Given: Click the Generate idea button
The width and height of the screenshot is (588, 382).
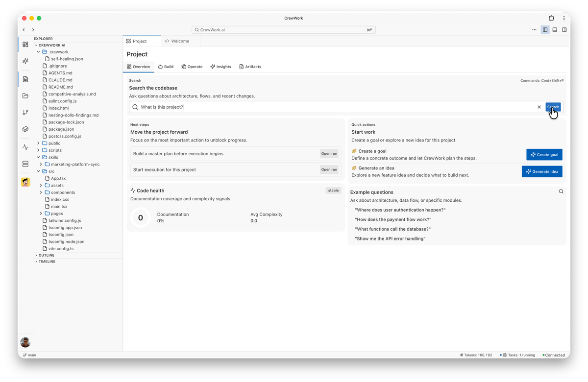Looking at the screenshot, I should coord(542,171).
